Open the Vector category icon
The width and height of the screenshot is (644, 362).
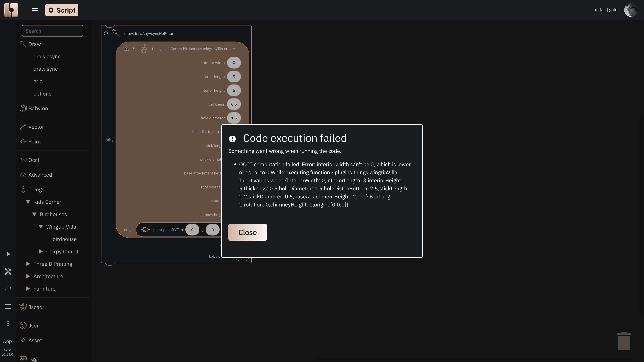tap(23, 127)
